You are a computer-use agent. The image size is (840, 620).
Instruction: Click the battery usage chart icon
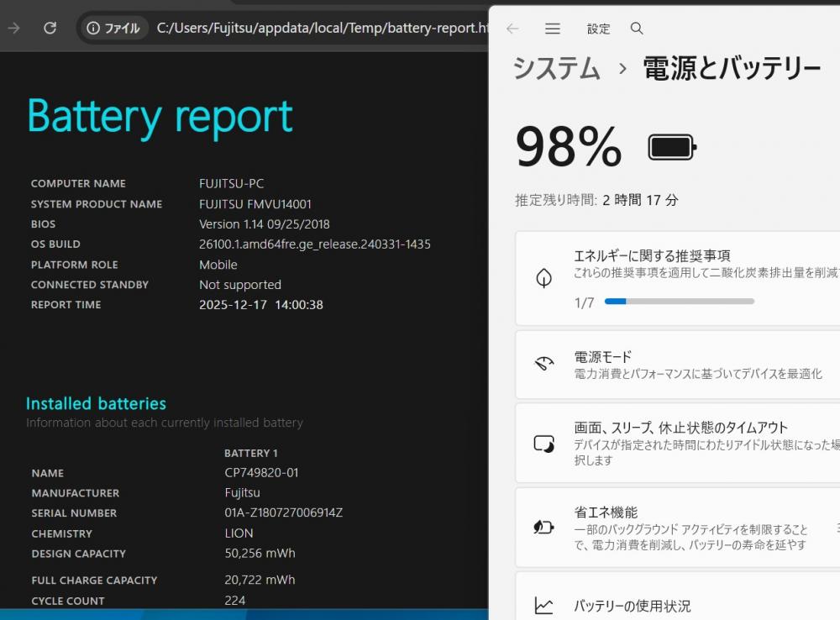tap(544, 605)
